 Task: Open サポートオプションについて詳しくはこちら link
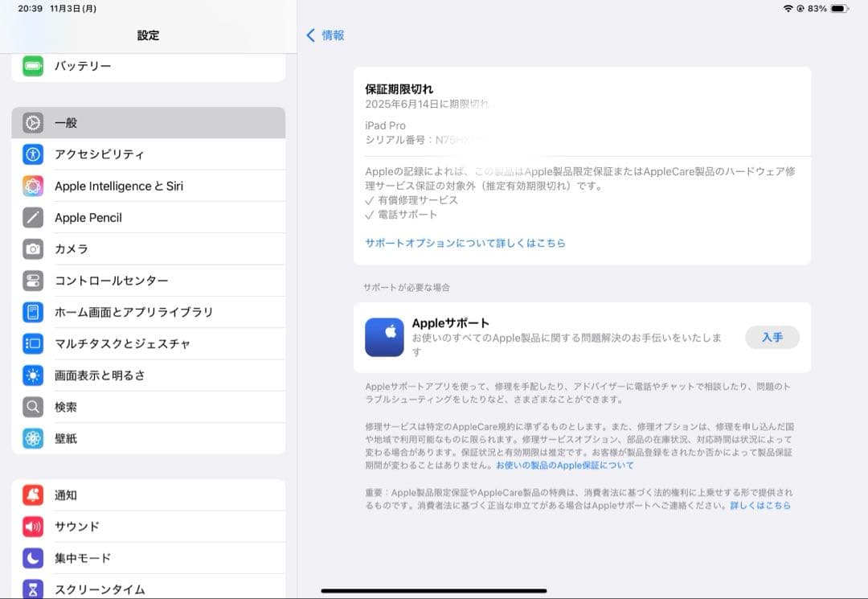[x=464, y=242]
